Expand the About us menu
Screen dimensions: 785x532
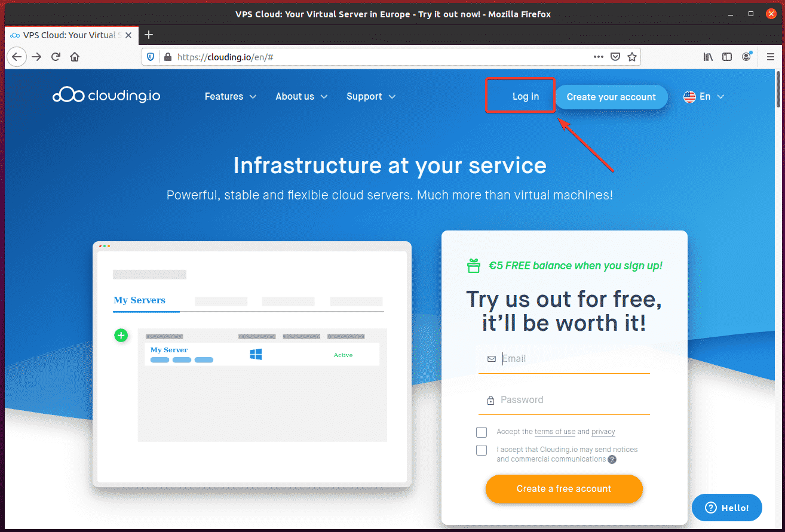click(302, 97)
